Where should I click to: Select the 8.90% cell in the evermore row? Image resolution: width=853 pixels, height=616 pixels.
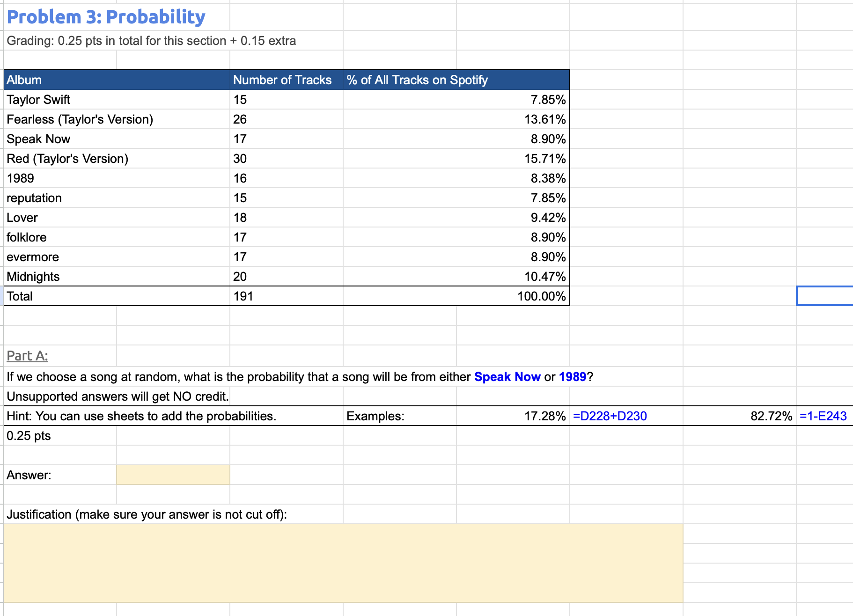456,257
